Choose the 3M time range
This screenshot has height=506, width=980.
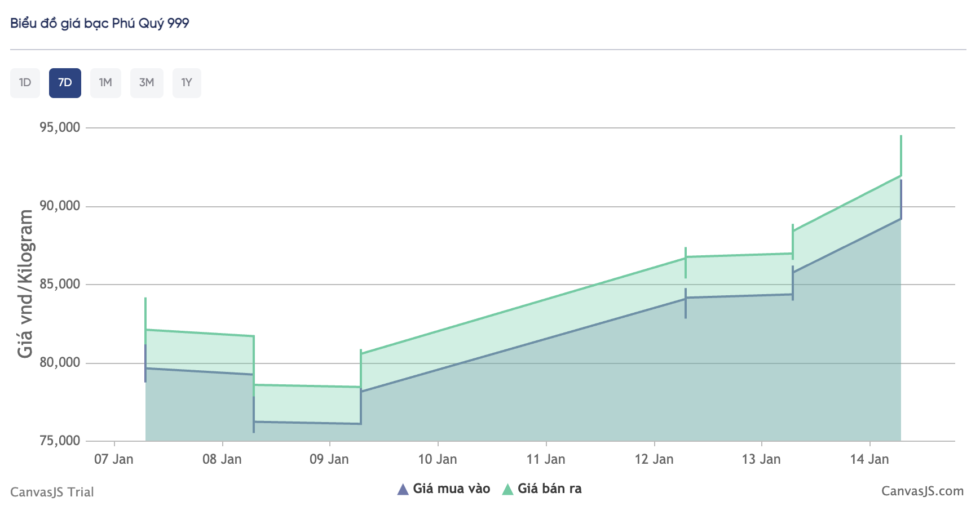(147, 83)
